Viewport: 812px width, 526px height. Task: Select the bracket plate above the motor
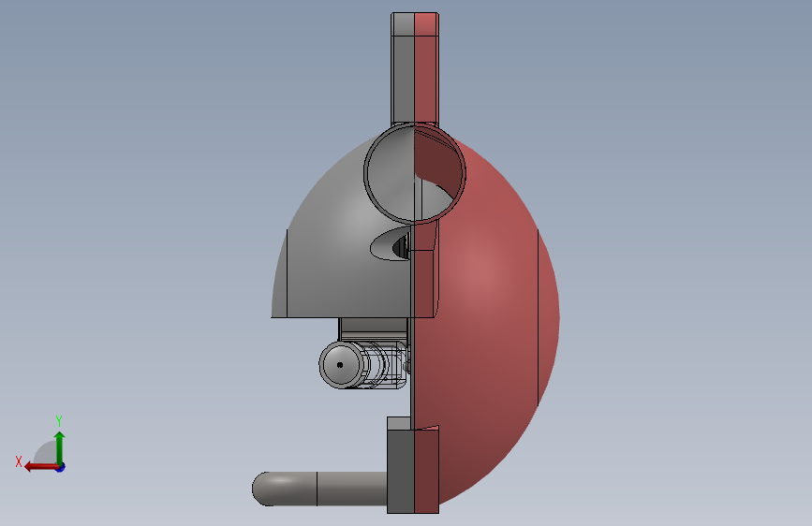pyautogui.click(x=374, y=329)
